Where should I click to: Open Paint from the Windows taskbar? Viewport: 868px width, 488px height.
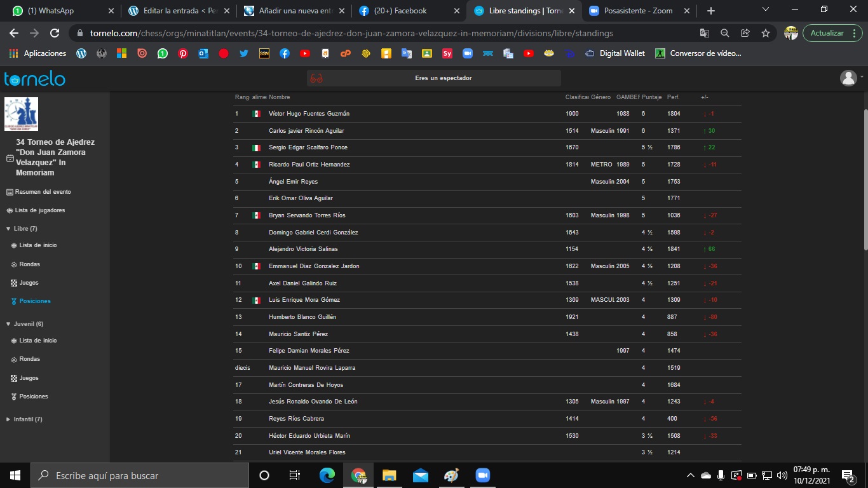click(x=451, y=475)
